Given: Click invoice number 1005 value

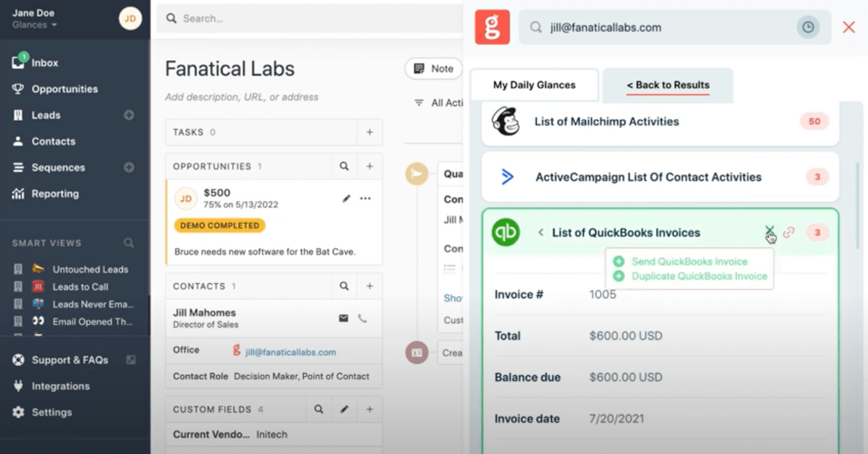Looking at the screenshot, I should [x=603, y=294].
